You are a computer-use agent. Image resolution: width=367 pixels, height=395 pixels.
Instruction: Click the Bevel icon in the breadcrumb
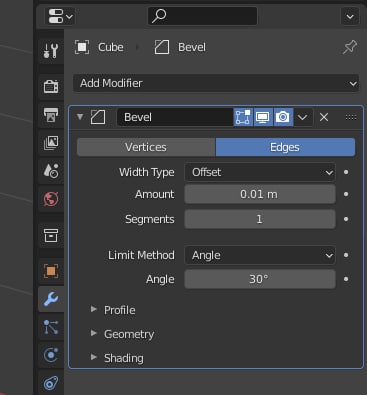coord(162,47)
